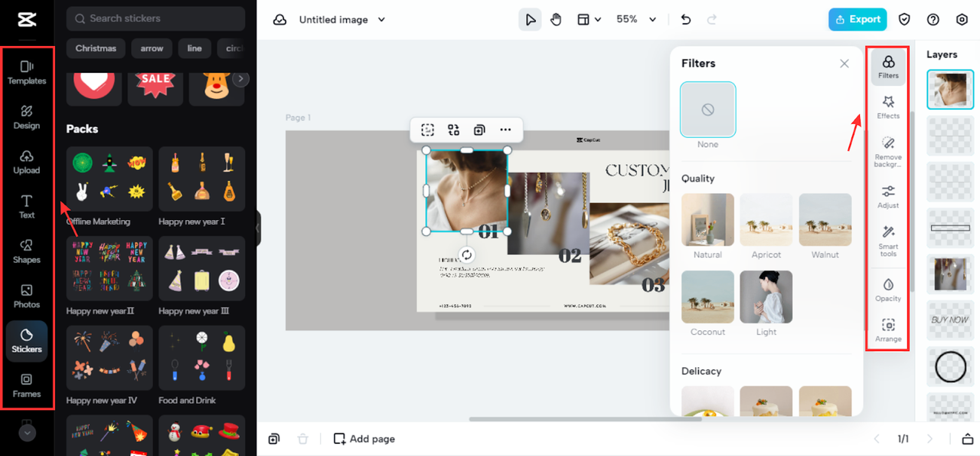Collapse the left panel handle
Screen dimensions: 980x456
258,228
